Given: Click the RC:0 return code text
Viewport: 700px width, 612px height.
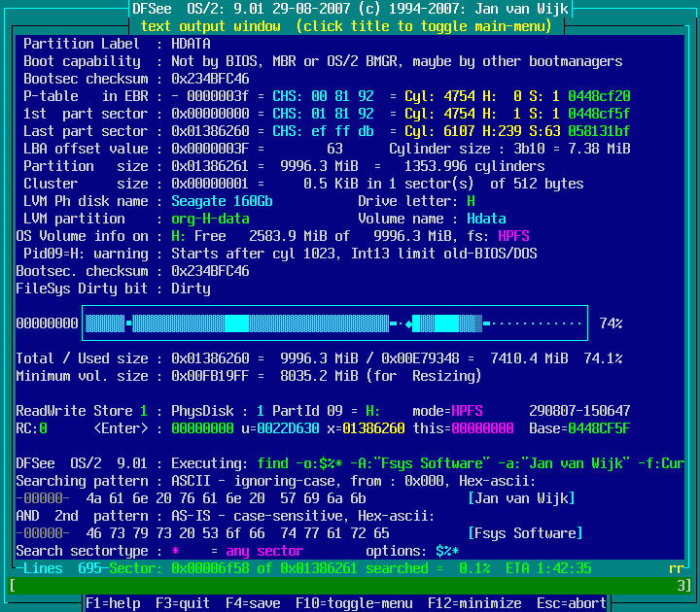Looking at the screenshot, I should (31, 428).
